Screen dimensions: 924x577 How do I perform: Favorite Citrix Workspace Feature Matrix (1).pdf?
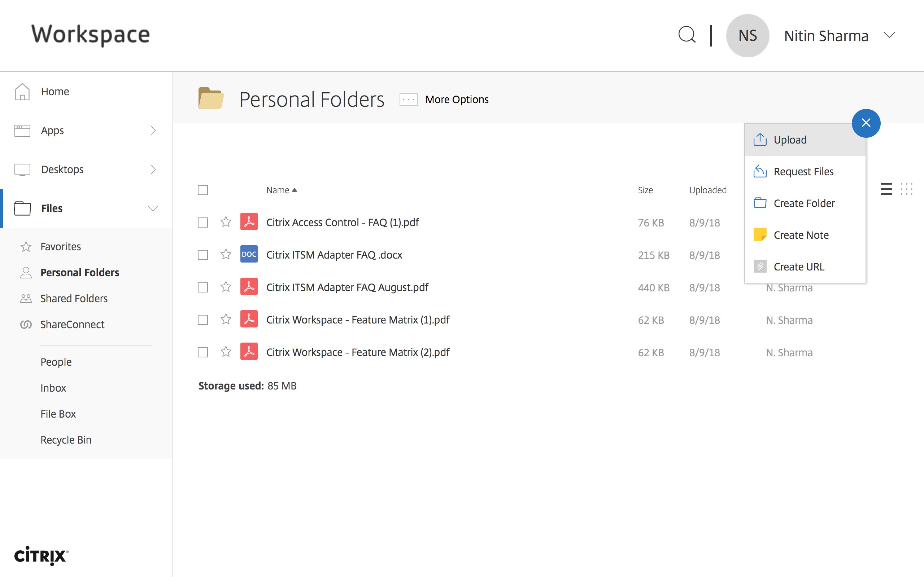[x=226, y=320]
